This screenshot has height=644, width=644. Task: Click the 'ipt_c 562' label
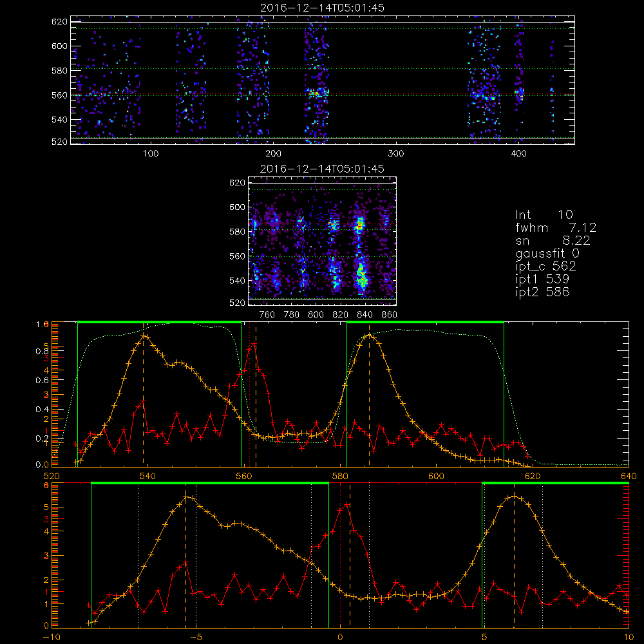click(x=546, y=267)
